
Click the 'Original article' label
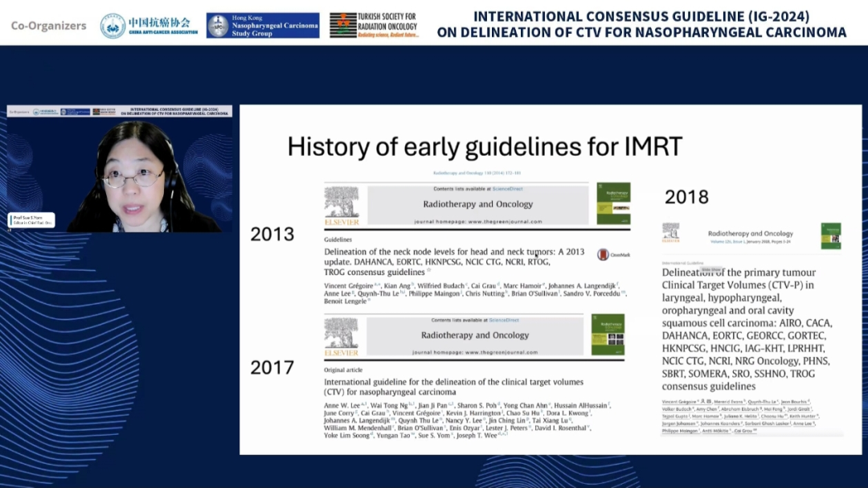click(343, 370)
